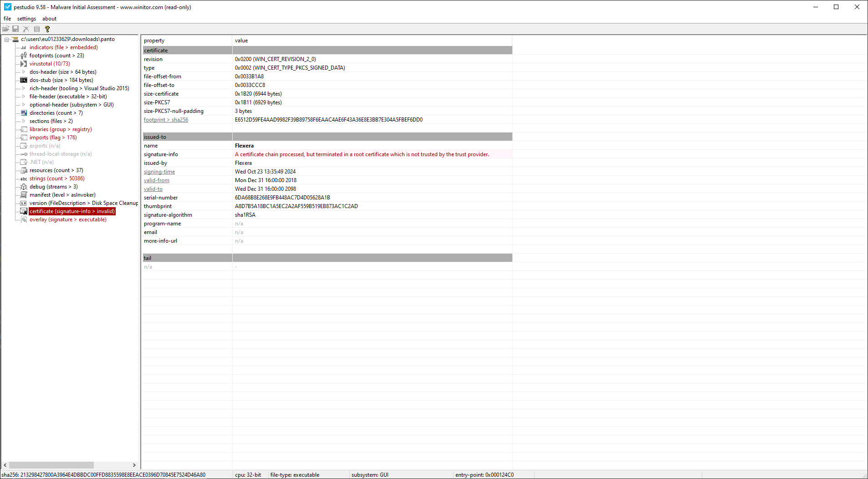Open the file menu
Image resolution: width=868 pixels, height=479 pixels.
[x=7, y=19]
